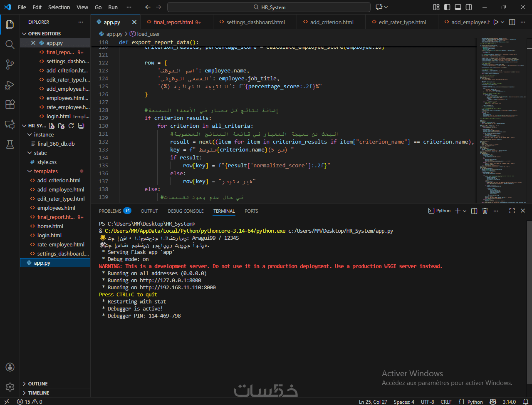Open the Chat view in activity bar

point(10,124)
